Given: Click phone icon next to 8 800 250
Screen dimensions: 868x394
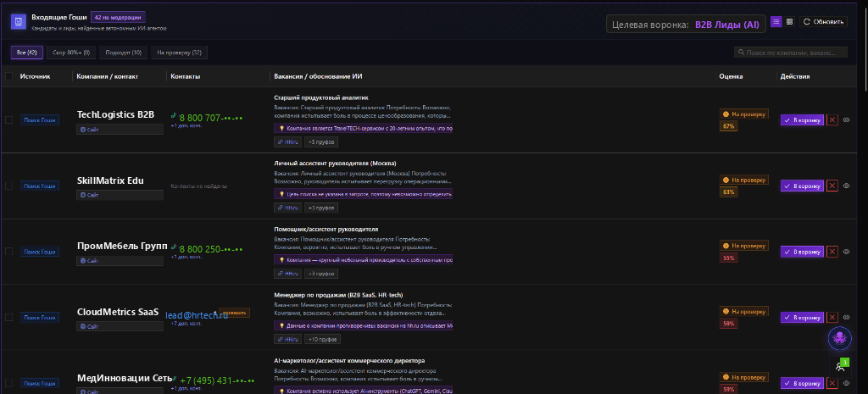Looking at the screenshot, I should point(174,247).
